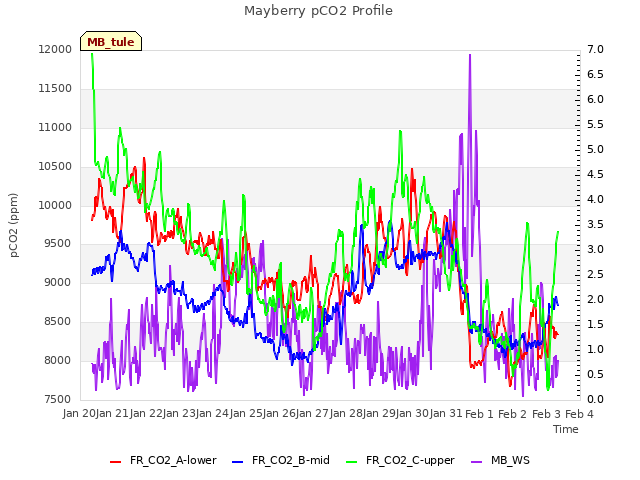Click the green C-upper spike at Jan 20
Screen dimensions: 640x480
pos(92,56)
